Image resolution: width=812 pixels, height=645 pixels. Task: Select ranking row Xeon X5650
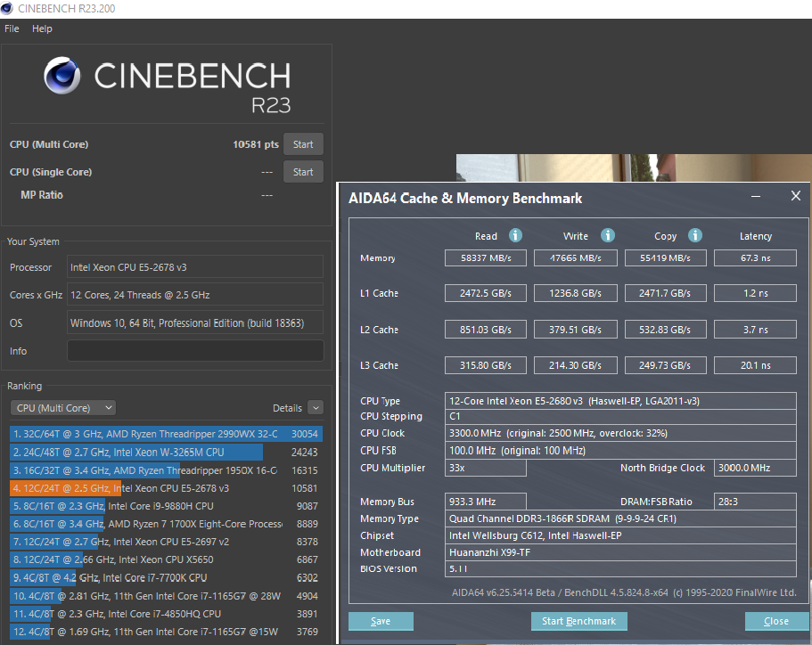[166, 559]
